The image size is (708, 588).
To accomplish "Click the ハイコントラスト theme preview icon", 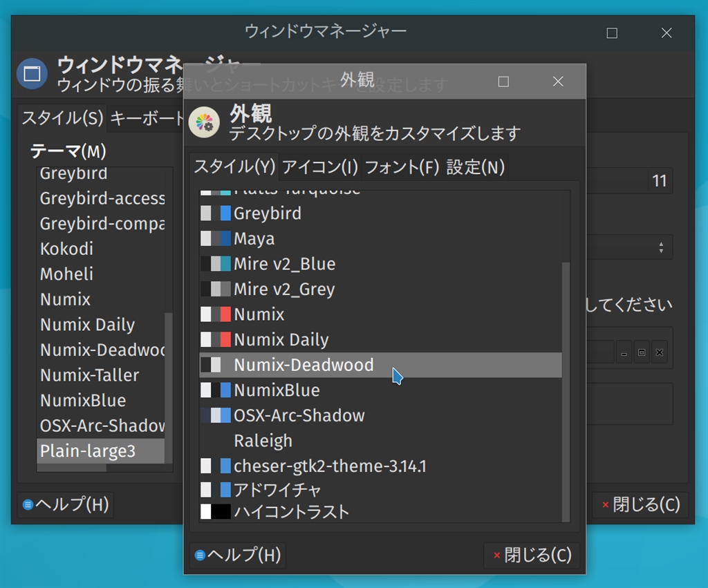I will tap(216, 511).
